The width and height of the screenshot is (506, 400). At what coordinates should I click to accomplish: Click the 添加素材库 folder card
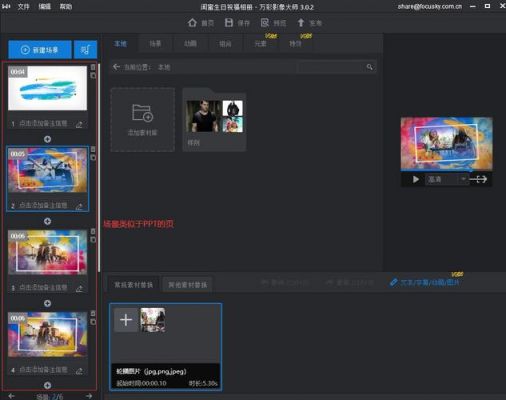143,120
